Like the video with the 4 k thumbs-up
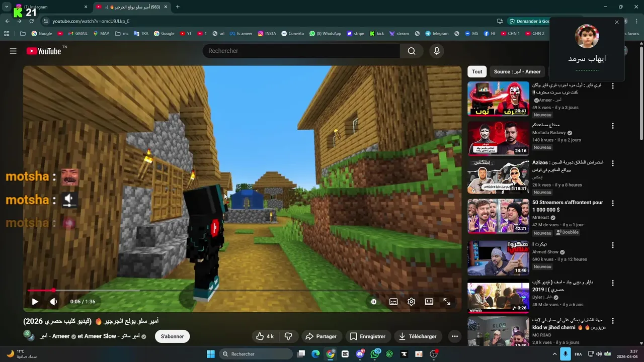Screen dimensions: 644x362 pos(265,336)
